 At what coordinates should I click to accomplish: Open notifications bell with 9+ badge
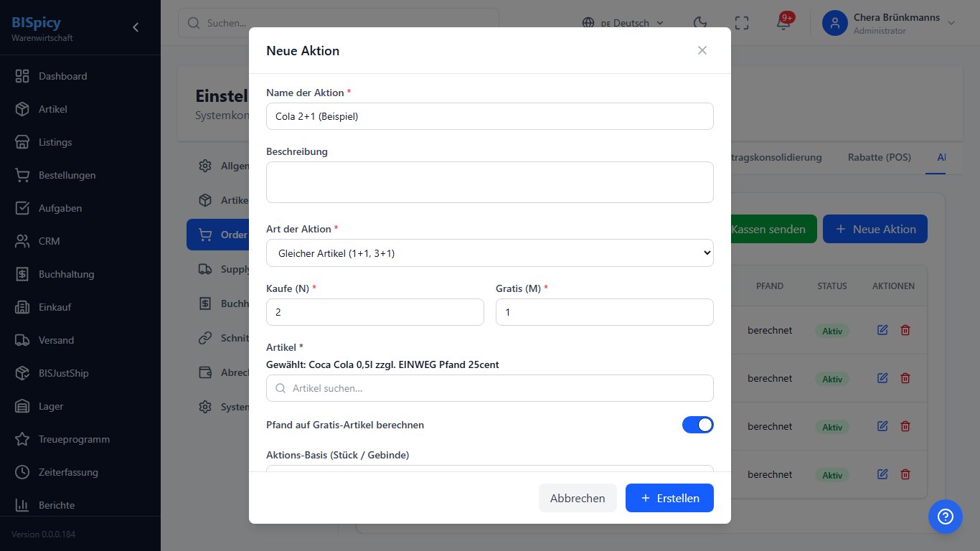tap(783, 23)
